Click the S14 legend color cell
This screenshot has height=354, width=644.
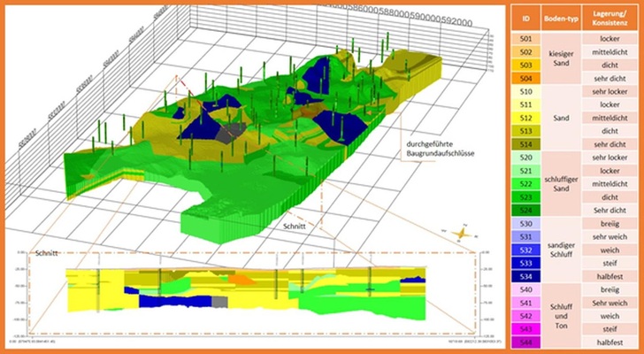tap(525, 143)
